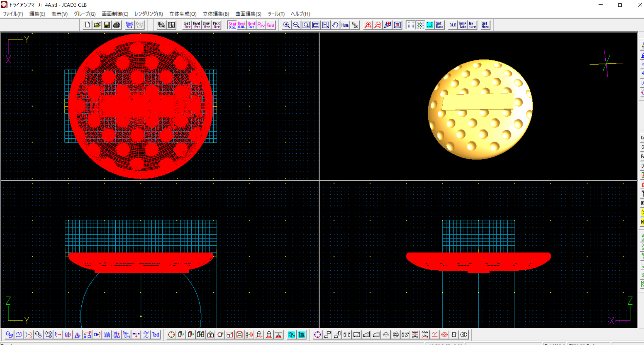The width and height of the screenshot is (644, 345).
Task: Click the grid table icon beside the layout icon
Action: click(161, 25)
